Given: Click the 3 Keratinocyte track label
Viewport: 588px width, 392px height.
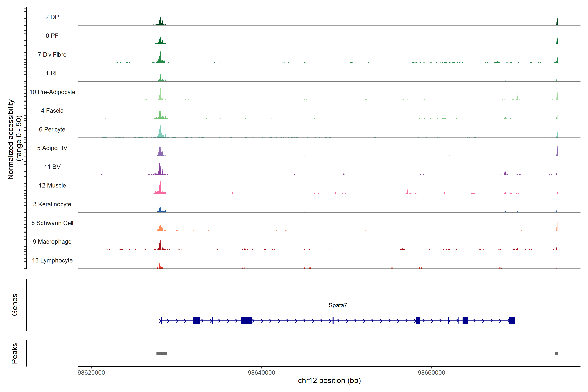Looking at the screenshot, I should point(52,204).
